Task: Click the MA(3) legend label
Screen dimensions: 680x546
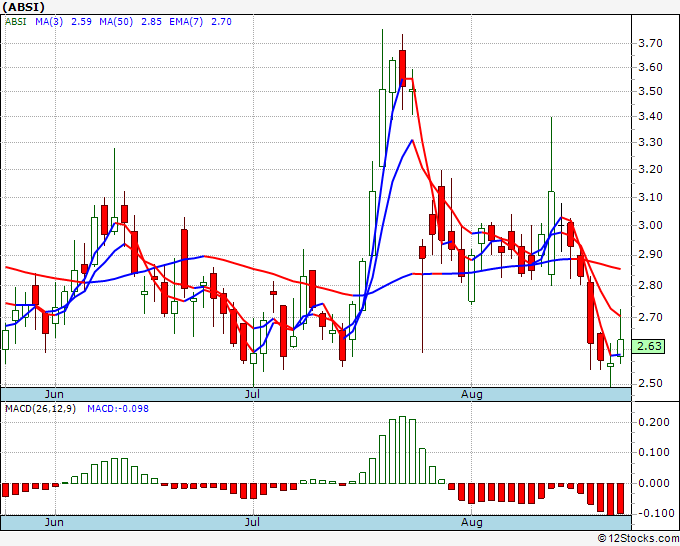Action: click(x=49, y=22)
